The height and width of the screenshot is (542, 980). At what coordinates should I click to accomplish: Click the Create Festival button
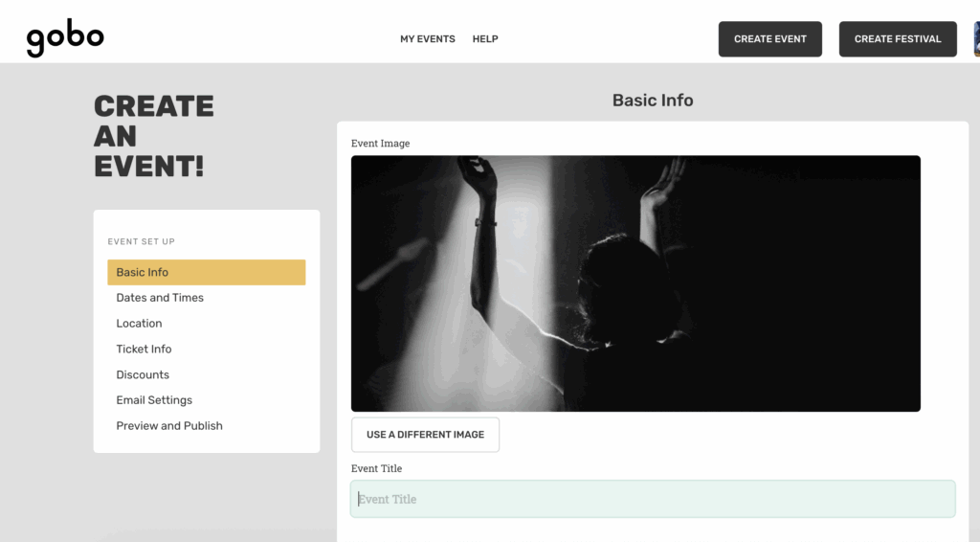click(898, 38)
